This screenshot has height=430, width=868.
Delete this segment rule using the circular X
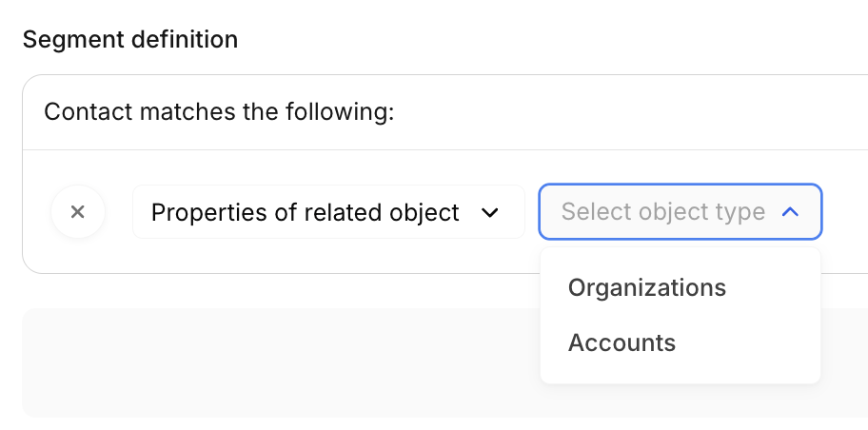pos(78,211)
